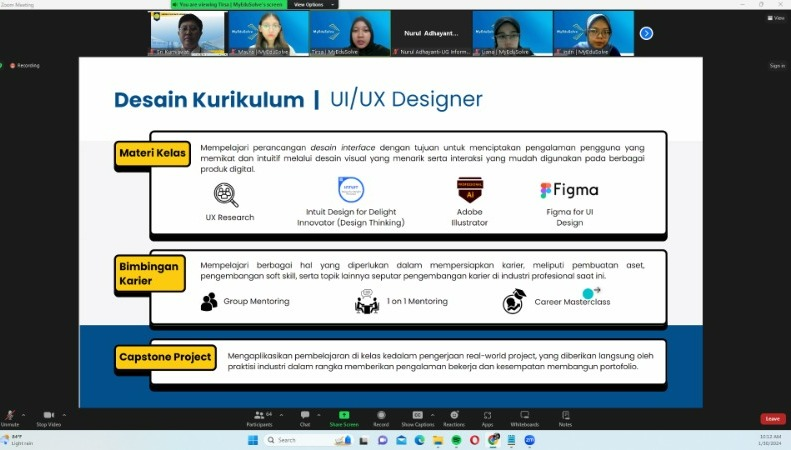Open Spotify from taskbar
Image resolution: width=791 pixels, height=450 pixels.
[x=456, y=440]
